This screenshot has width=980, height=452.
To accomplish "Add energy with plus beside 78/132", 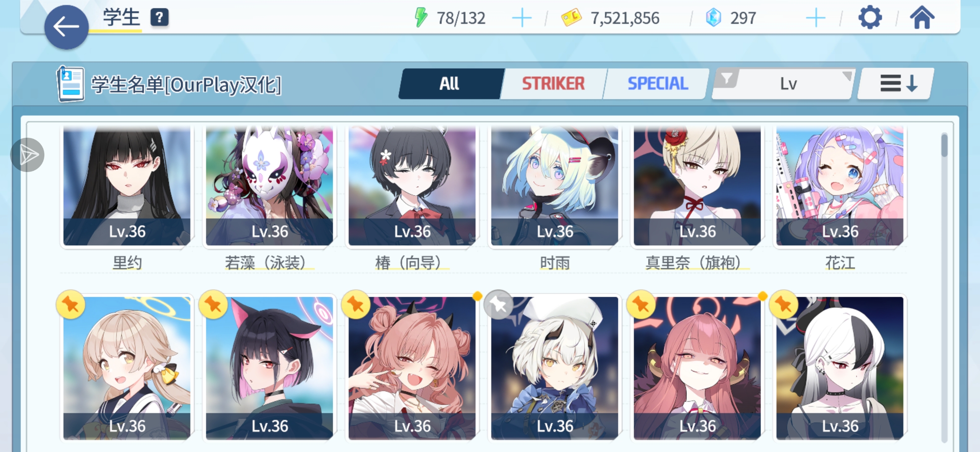I will [522, 18].
